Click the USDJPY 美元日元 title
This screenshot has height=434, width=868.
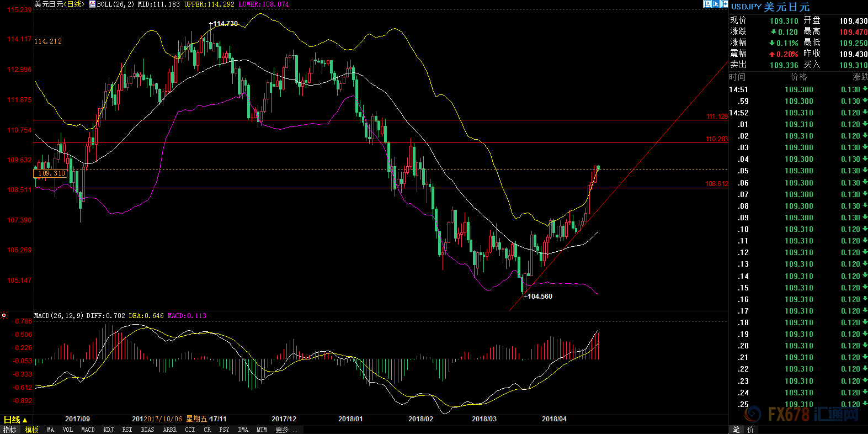click(770, 7)
